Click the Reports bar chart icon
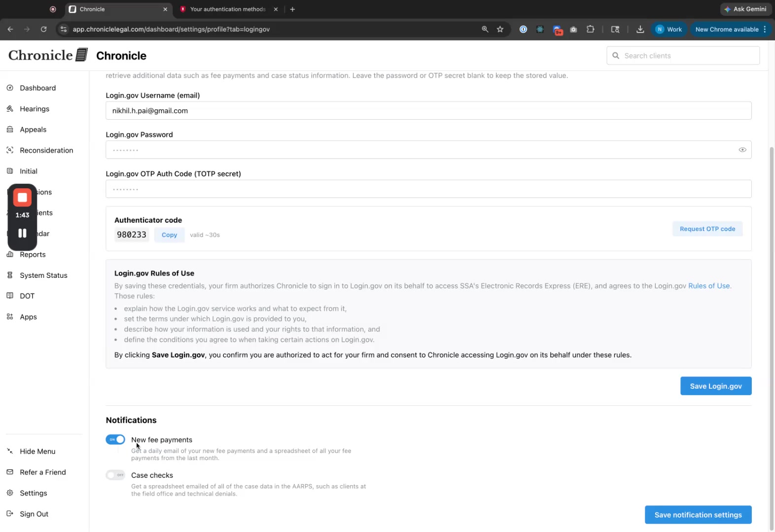775x532 pixels. point(10,254)
